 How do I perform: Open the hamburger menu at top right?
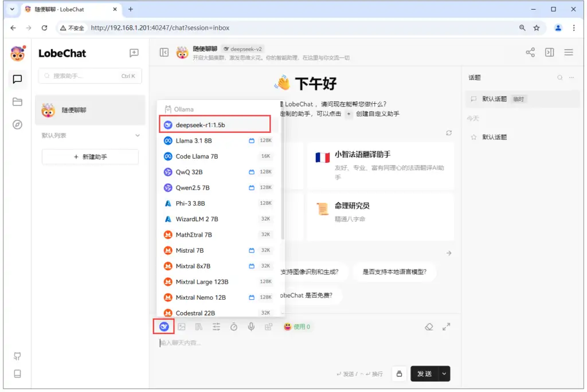pyautogui.click(x=568, y=52)
